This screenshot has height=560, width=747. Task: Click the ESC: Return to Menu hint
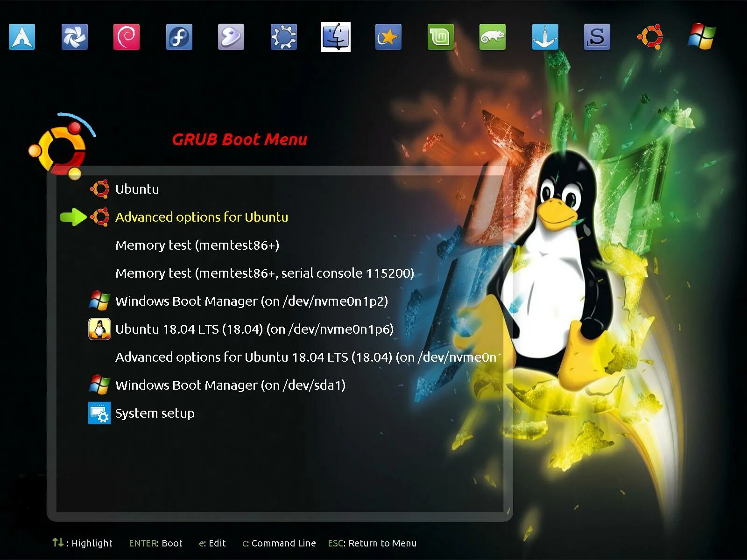(372, 543)
